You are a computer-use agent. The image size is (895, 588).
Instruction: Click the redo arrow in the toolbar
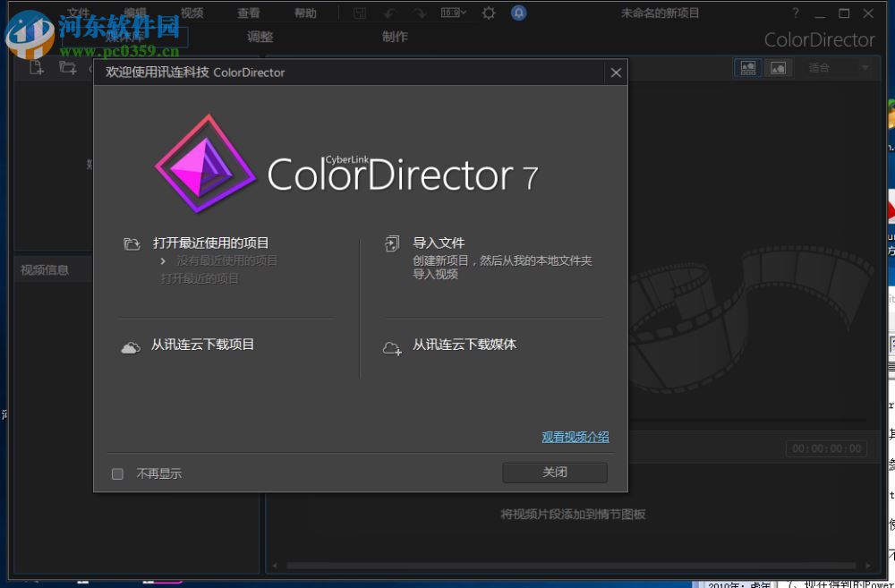pyautogui.click(x=418, y=13)
